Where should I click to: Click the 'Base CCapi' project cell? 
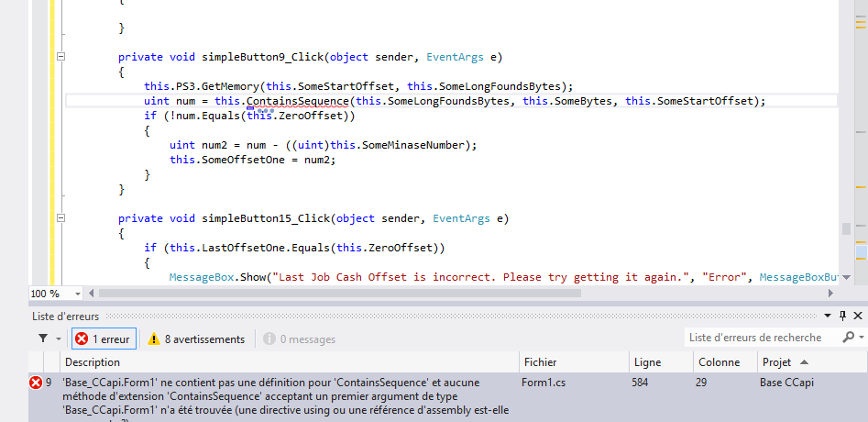pos(786,383)
